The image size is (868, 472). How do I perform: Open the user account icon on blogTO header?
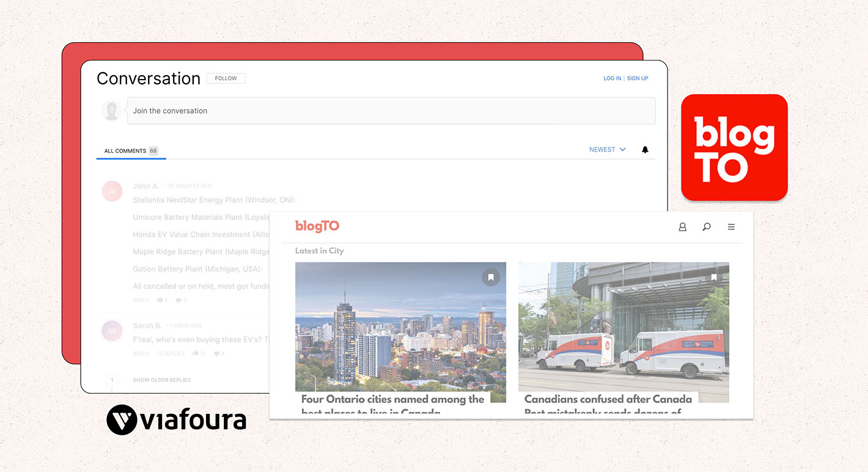tap(682, 227)
